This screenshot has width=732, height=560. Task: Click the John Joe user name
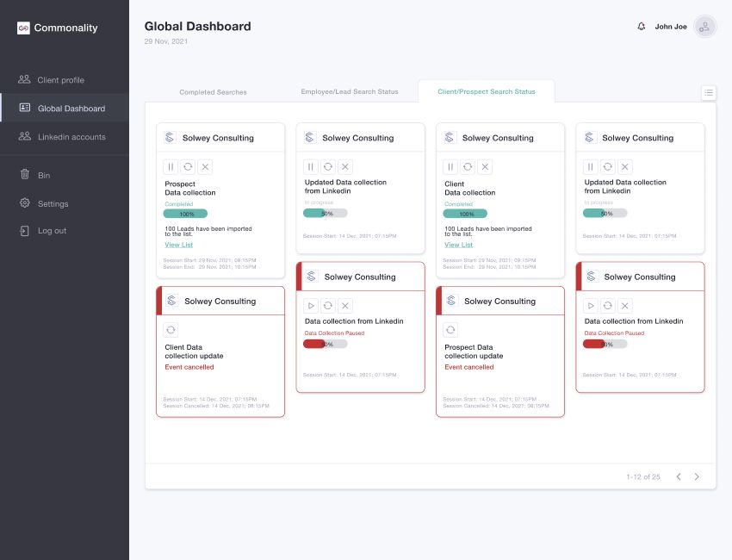pyautogui.click(x=670, y=27)
